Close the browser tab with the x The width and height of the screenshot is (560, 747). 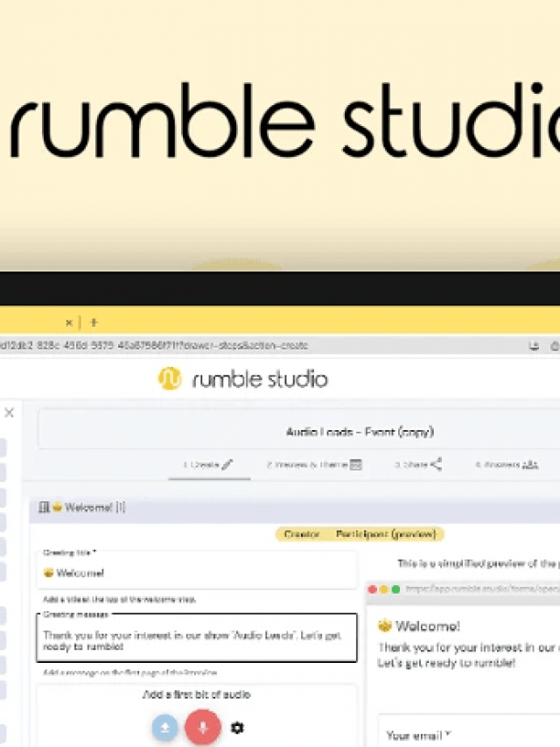click(x=69, y=322)
